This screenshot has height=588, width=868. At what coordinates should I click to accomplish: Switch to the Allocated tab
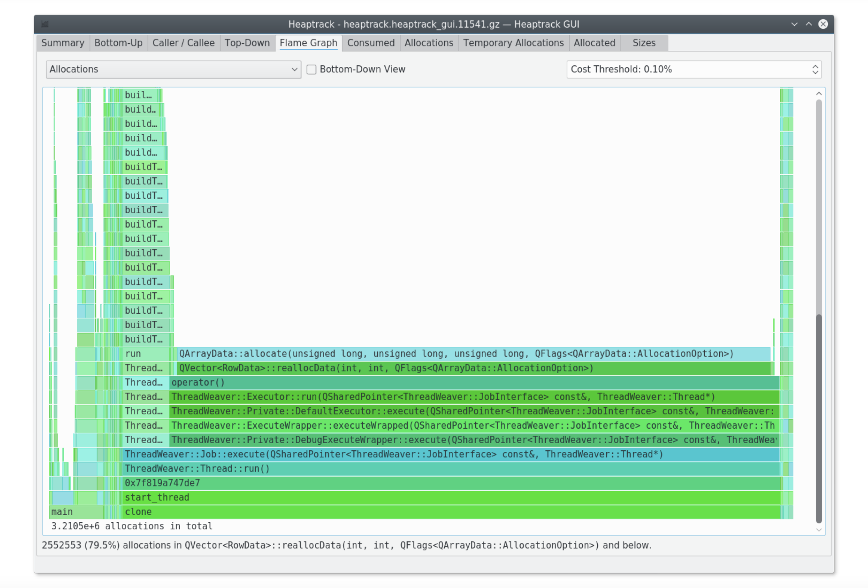tap(595, 43)
